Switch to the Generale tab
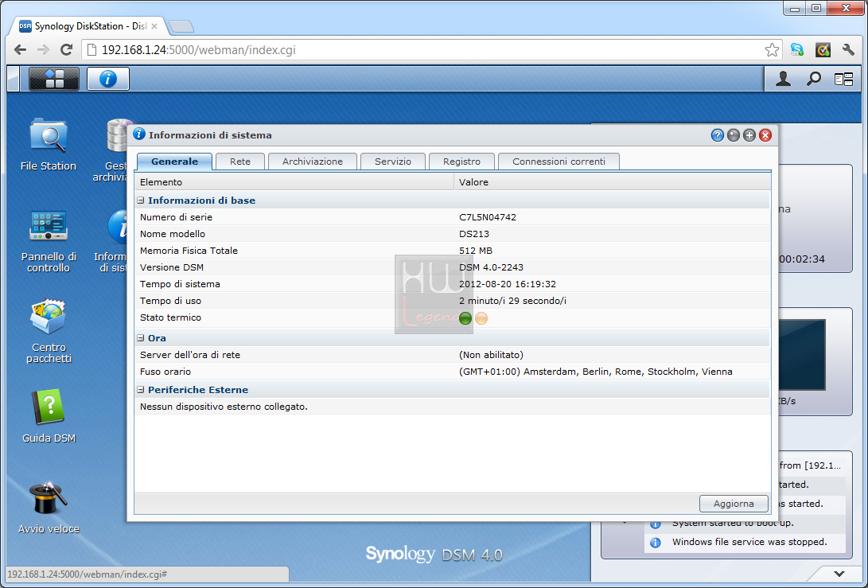This screenshot has height=588, width=868. (174, 161)
